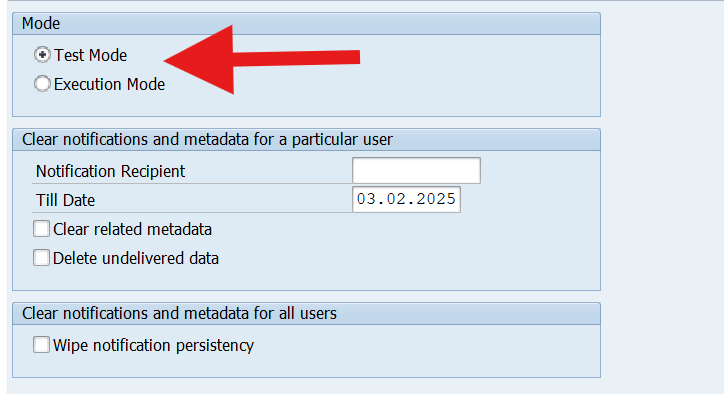Click into the Till Date field showing 03.02.2025
The height and width of the screenshot is (394, 724).
406,200
